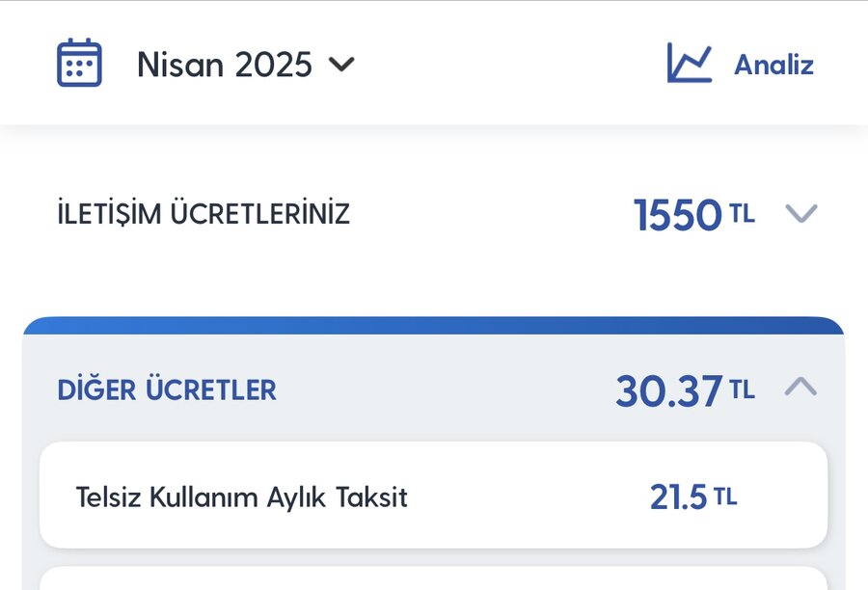Collapse the Diğer Ücretler section chevron
This screenshot has height=590, width=868.
pos(800,388)
